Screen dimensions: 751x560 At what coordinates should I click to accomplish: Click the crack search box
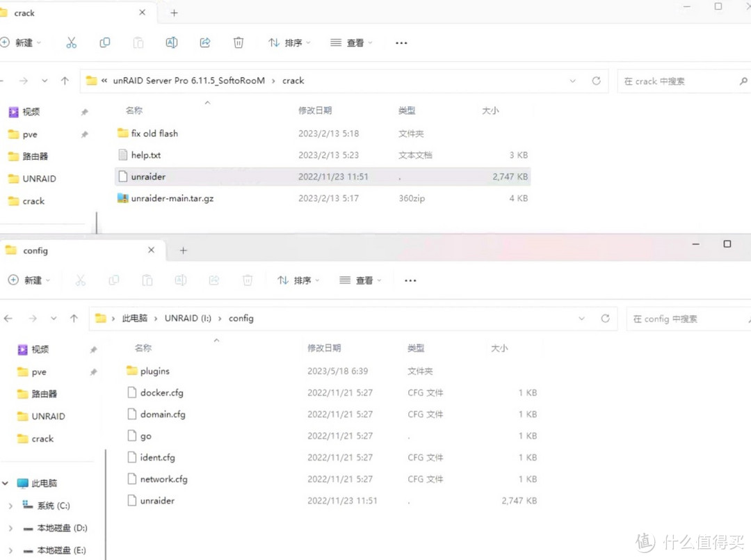(x=683, y=81)
